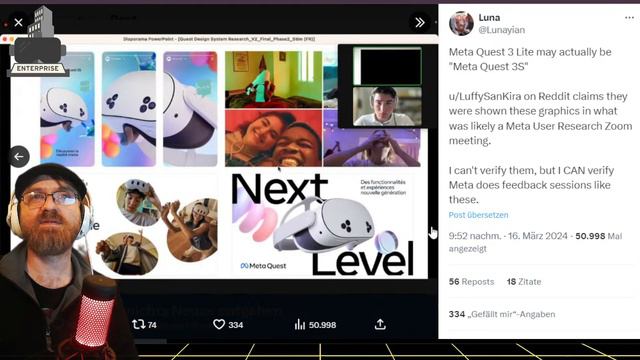Click the Luna display name
The height and width of the screenshot is (360, 640).
(489, 18)
